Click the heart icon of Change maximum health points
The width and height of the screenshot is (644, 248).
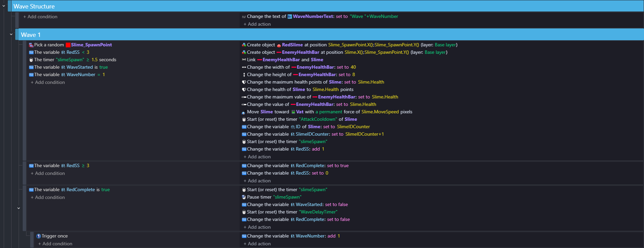point(244,82)
